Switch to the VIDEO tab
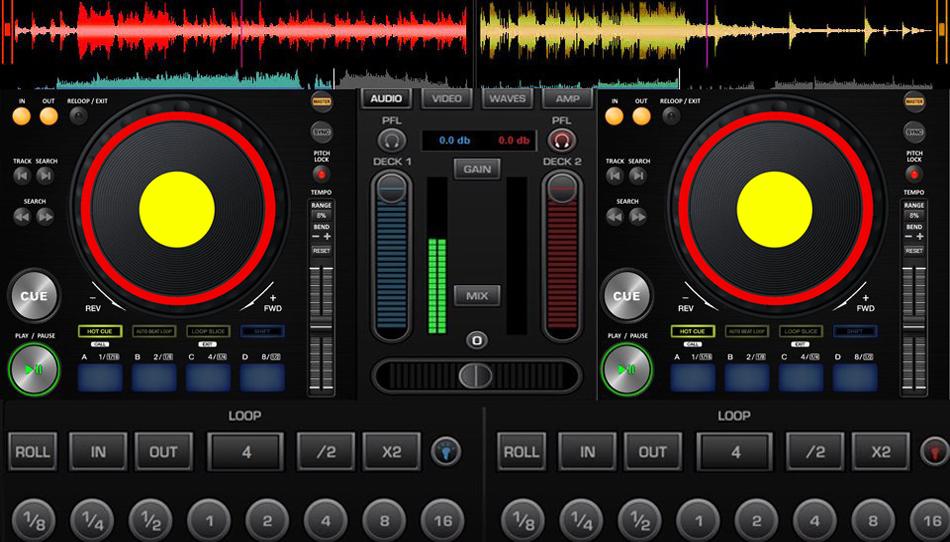 pyautogui.click(x=447, y=99)
